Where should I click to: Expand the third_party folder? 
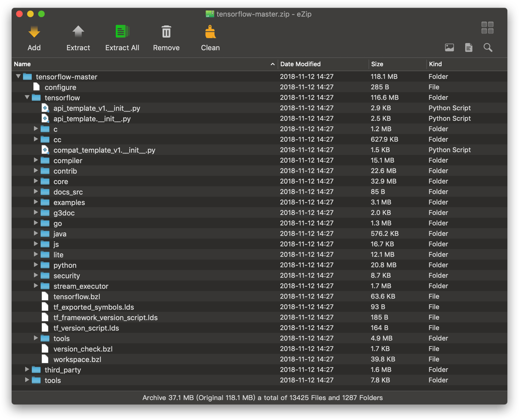click(27, 370)
